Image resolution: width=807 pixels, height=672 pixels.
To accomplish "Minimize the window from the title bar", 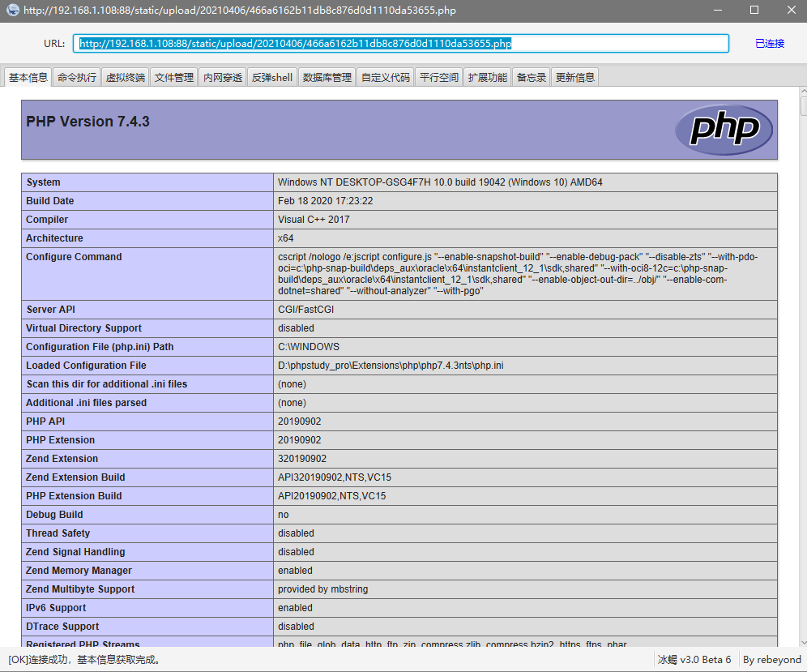I will tap(716, 10).
